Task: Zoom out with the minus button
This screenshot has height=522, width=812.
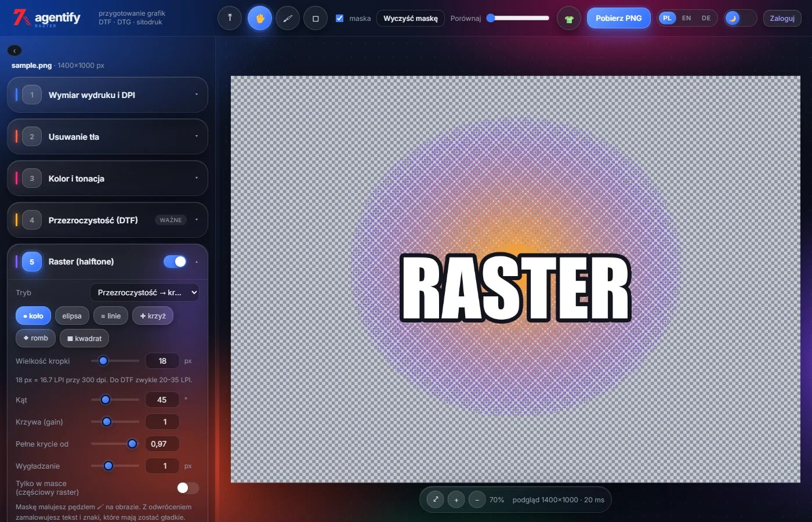Action: [x=477, y=499]
